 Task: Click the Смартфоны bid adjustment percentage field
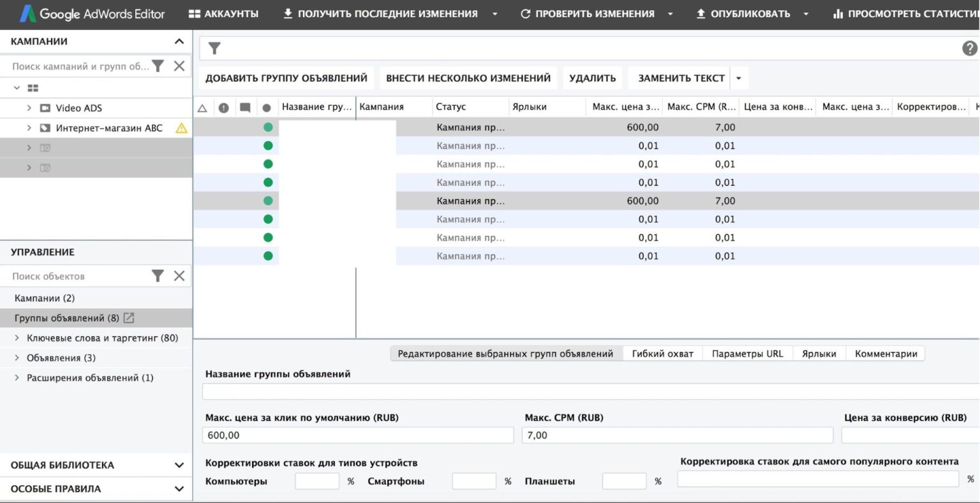click(473, 481)
